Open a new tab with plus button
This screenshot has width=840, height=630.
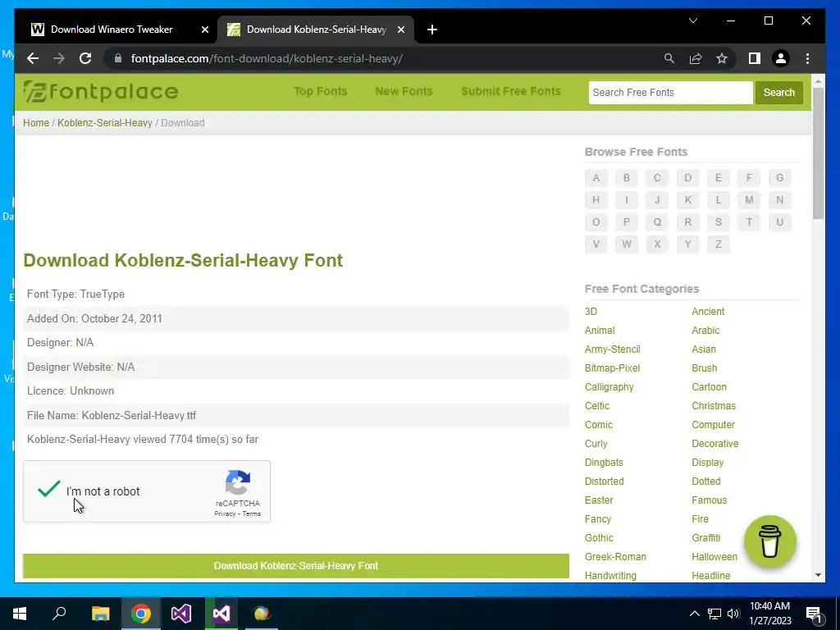432,30
